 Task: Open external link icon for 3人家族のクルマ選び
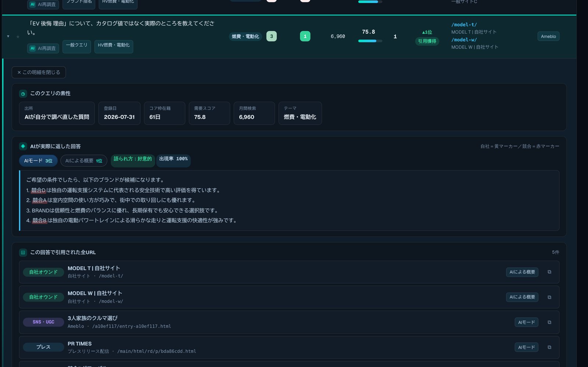(x=549, y=322)
